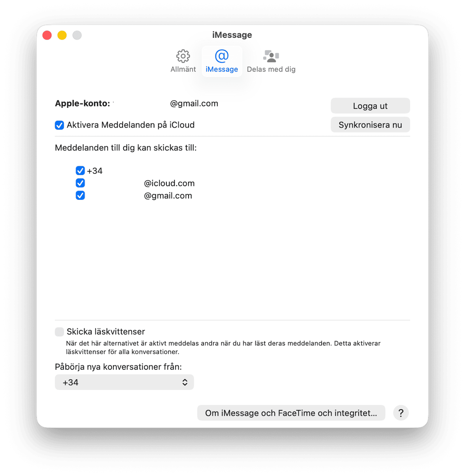This screenshot has height=476, width=465.
Task: Open the Påbörja nya konversationer från dropdown
Action: (x=124, y=382)
